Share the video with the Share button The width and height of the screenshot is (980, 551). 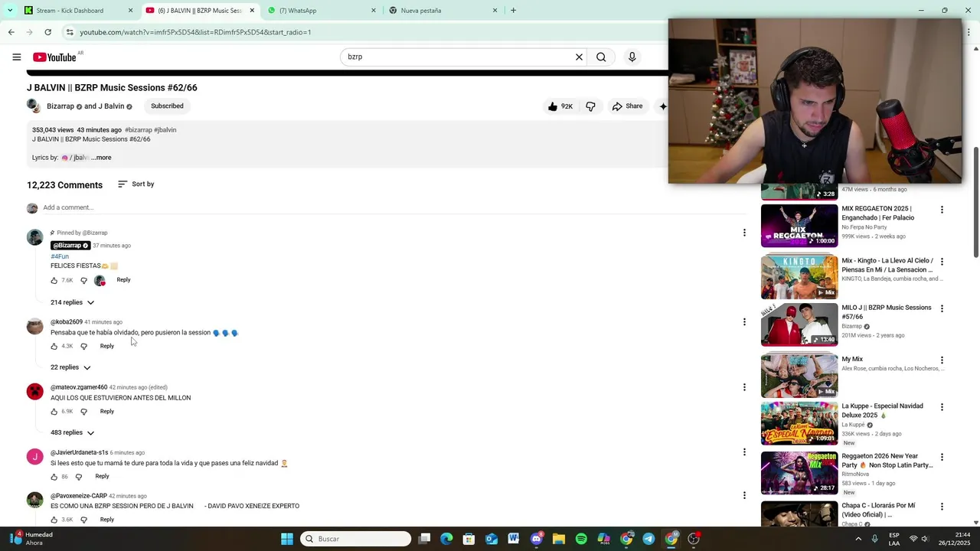pyautogui.click(x=627, y=106)
